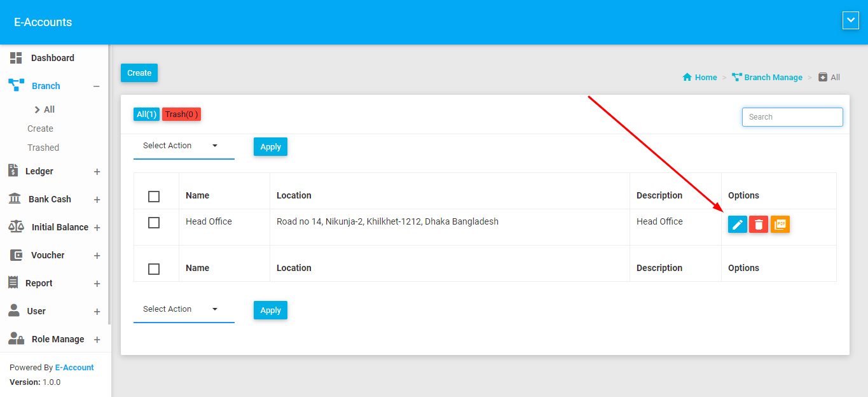The height and width of the screenshot is (397, 868).
Task: Click the Voucher wallet icon
Action: 17,255
